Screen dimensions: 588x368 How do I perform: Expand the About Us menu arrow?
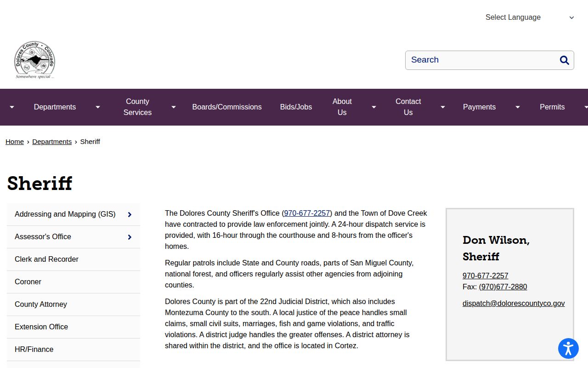tap(374, 107)
